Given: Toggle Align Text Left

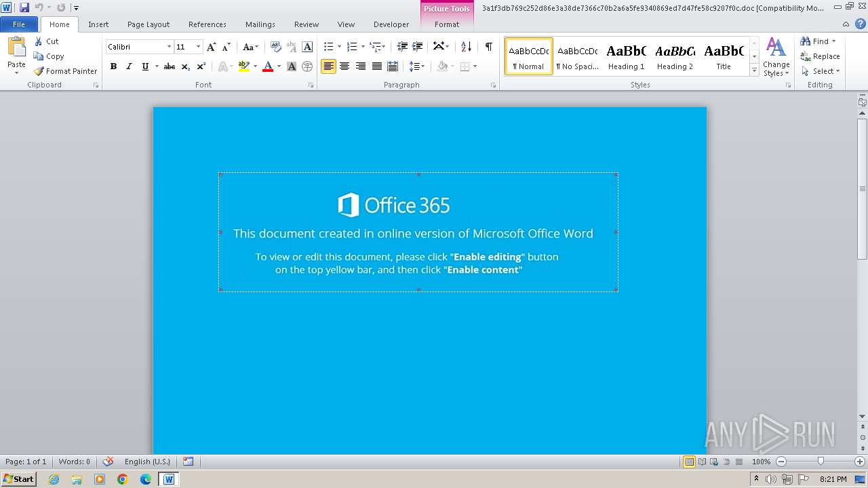Looking at the screenshot, I should tap(329, 66).
